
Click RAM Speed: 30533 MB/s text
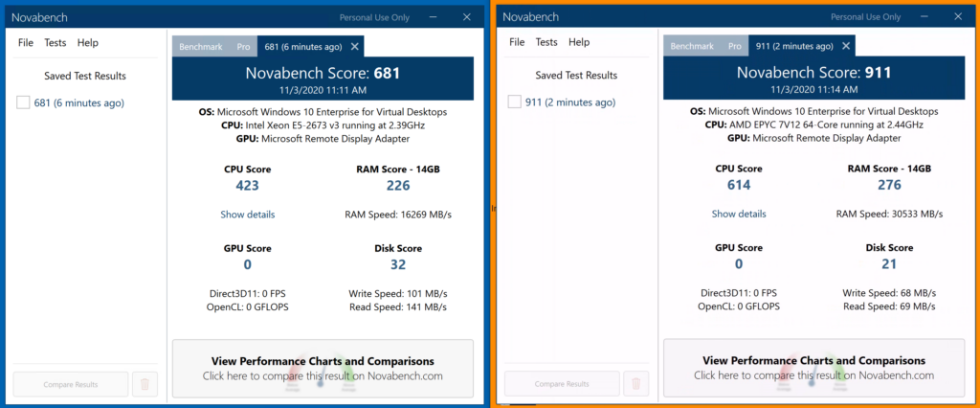889,214
